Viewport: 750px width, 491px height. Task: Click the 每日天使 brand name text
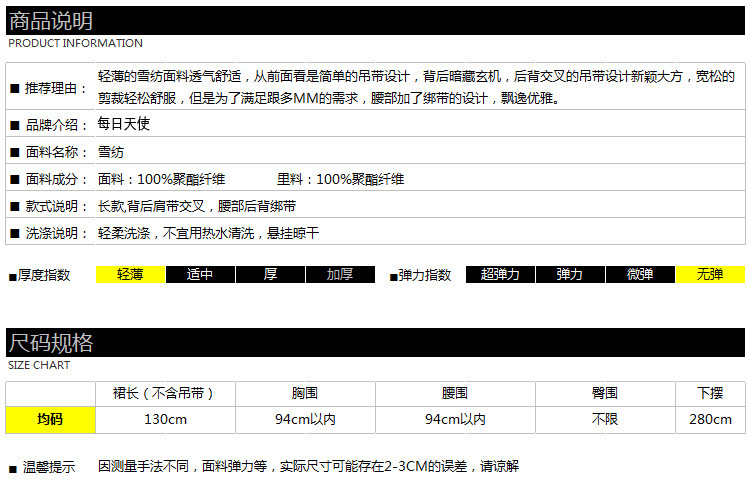pyautogui.click(x=124, y=124)
